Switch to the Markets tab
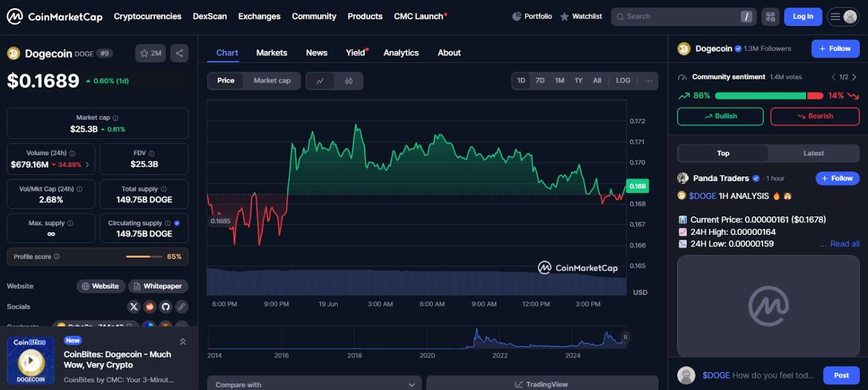 (271, 53)
